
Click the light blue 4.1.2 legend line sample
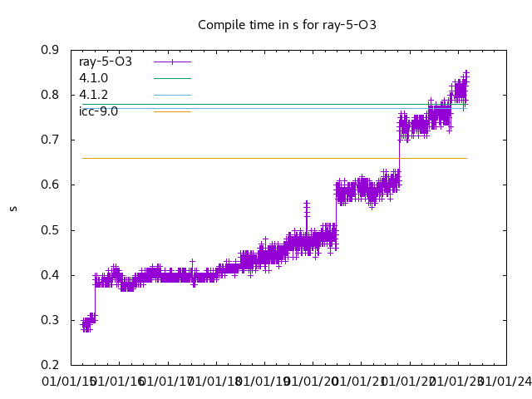[x=171, y=95]
